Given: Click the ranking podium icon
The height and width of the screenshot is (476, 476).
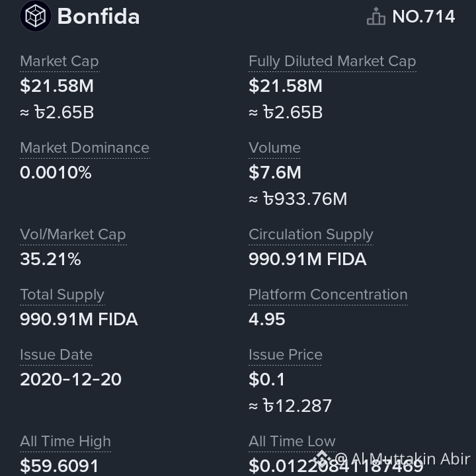Looking at the screenshot, I should 376,16.
